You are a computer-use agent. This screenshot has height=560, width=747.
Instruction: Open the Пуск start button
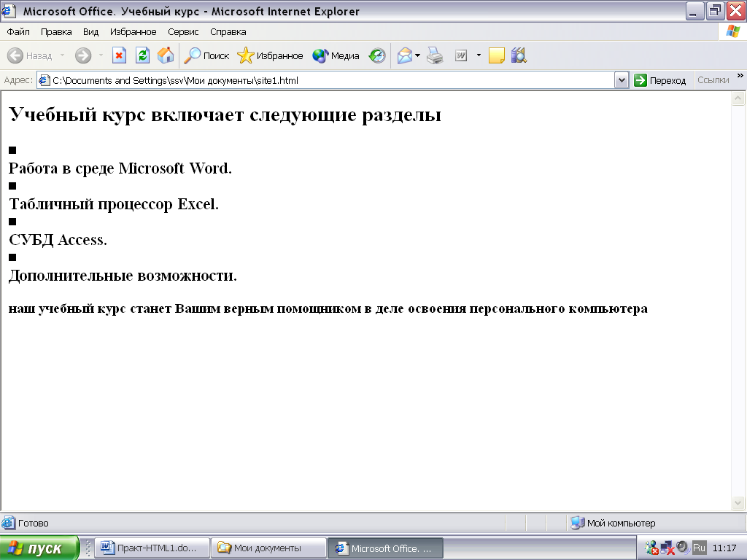click(39, 548)
